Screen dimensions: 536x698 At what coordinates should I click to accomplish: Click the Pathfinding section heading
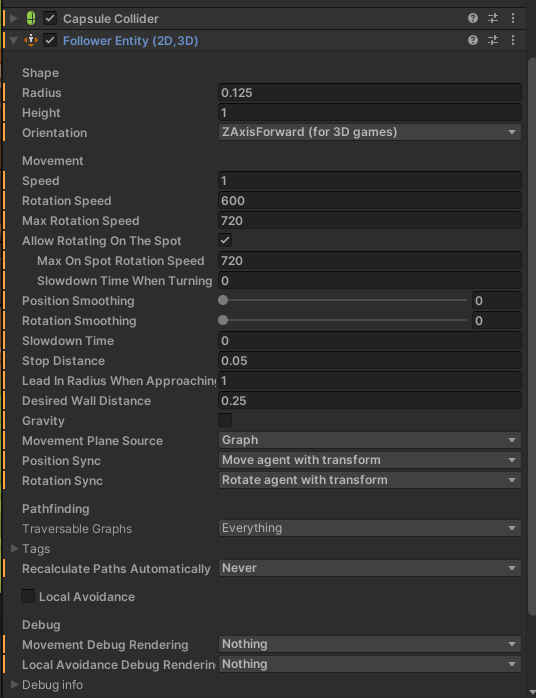tap(56, 509)
